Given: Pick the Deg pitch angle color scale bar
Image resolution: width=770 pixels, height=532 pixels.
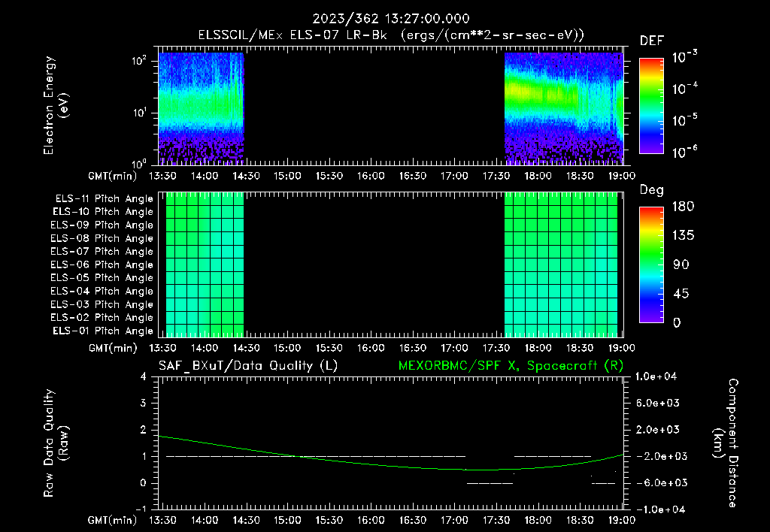Looking at the screenshot, I should click(x=651, y=265).
